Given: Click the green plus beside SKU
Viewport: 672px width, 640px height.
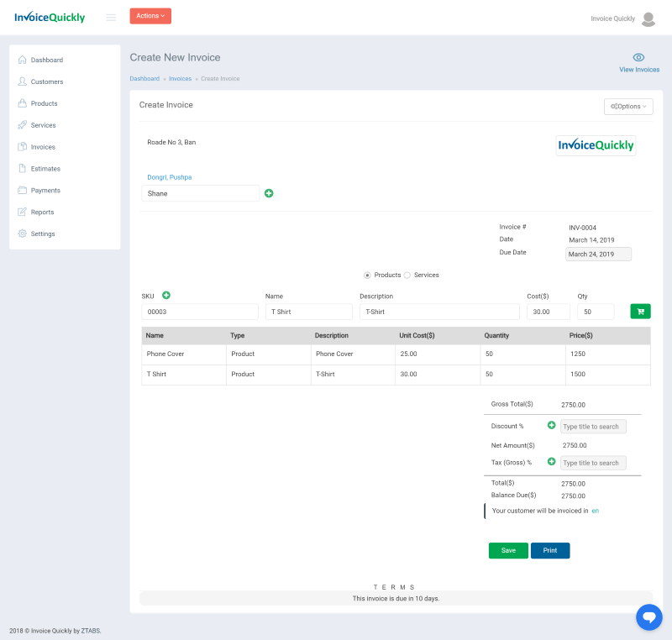Looking at the screenshot, I should 166,295.
